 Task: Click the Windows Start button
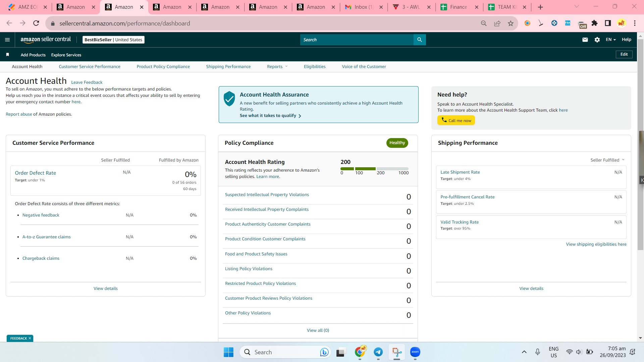228,352
